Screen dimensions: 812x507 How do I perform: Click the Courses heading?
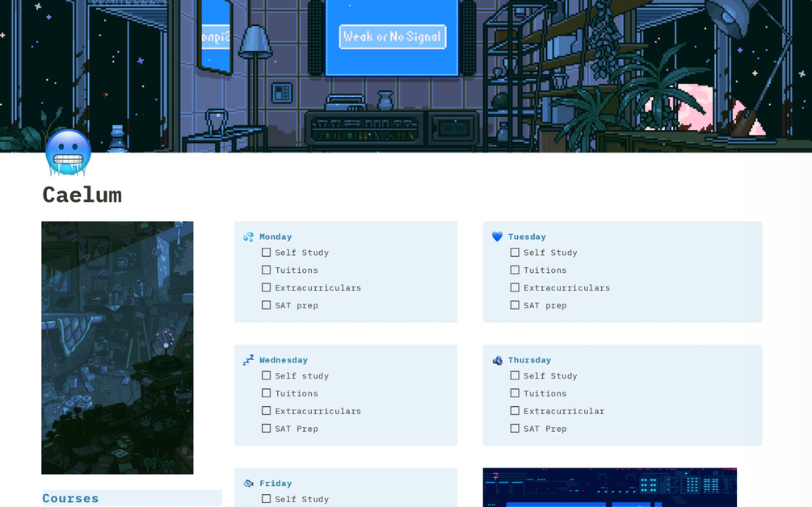(70, 498)
